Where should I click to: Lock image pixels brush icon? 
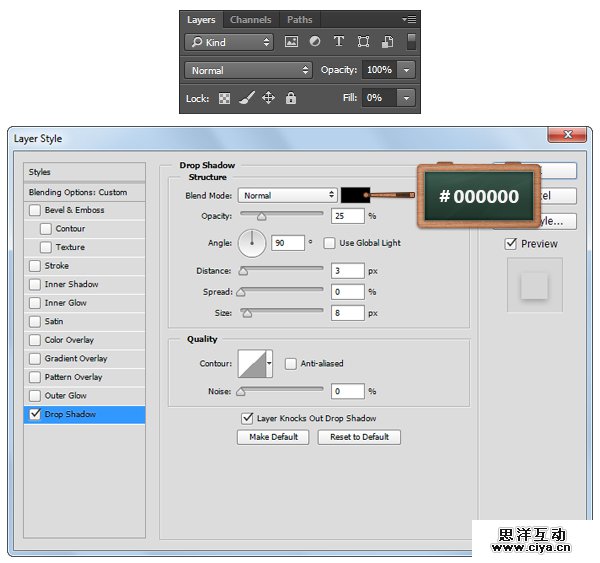pyautogui.click(x=247, y=98)
